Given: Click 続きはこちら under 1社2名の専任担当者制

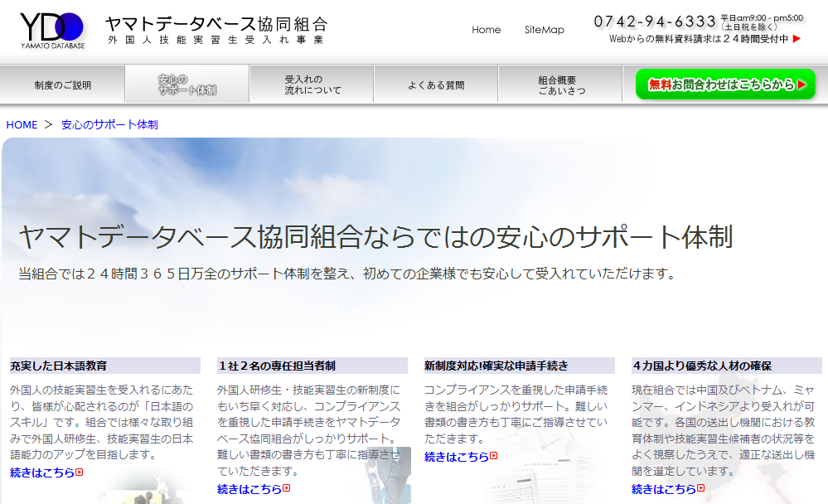Looking at the screenshot, I should coord(249,489).
